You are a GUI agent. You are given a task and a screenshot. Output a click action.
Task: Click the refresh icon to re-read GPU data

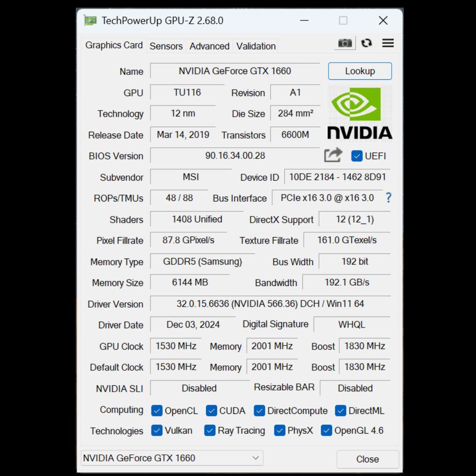[x=367, y=43]
